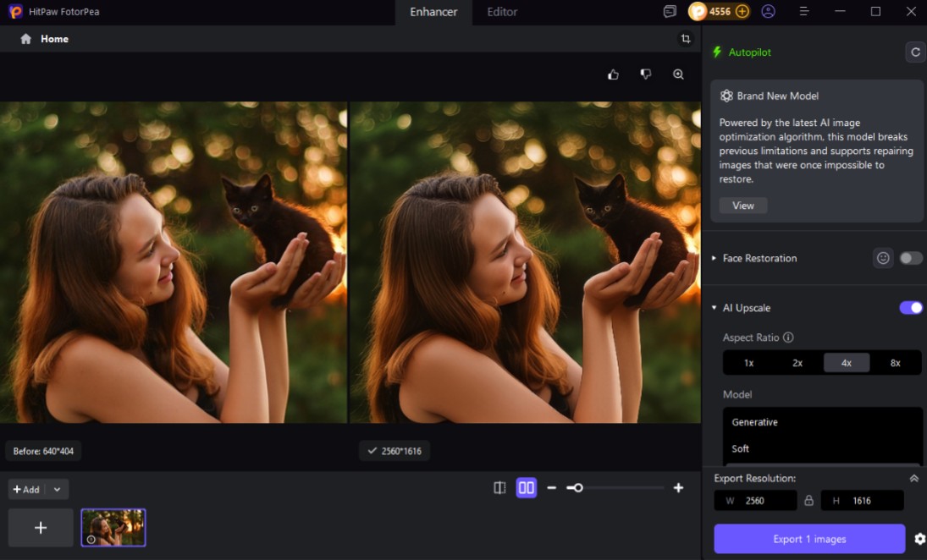Click the 4556 coin credits badge
The width and height of the screenshot is (927, 560).
coord(719,11)
